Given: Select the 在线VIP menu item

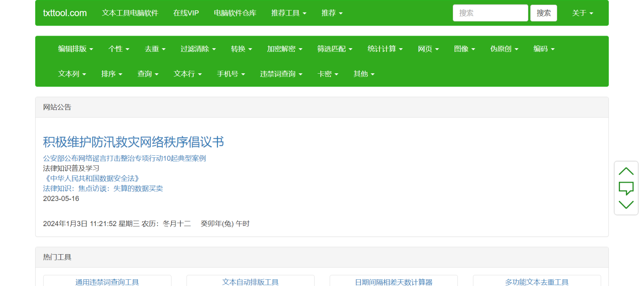Looking at the screenshot, I should click(x=186, y=13).
